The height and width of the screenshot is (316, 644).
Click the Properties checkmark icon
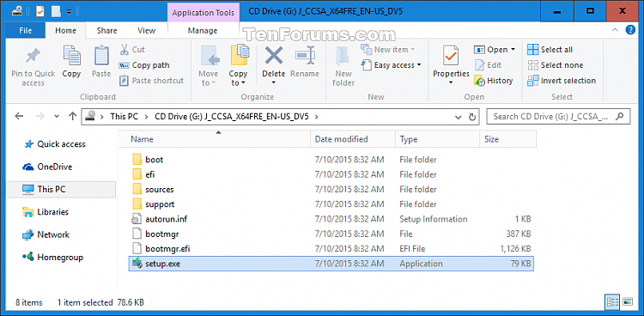point(451,56)
